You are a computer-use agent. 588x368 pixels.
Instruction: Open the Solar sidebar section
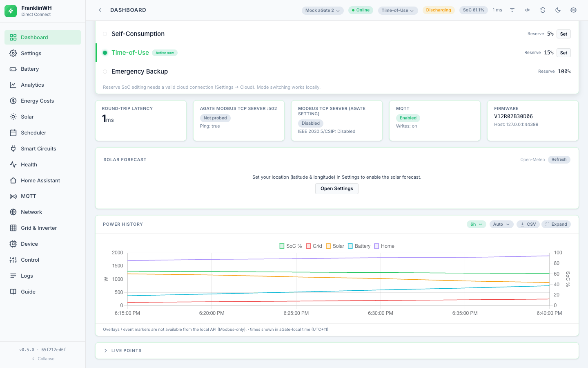[42, 117]
